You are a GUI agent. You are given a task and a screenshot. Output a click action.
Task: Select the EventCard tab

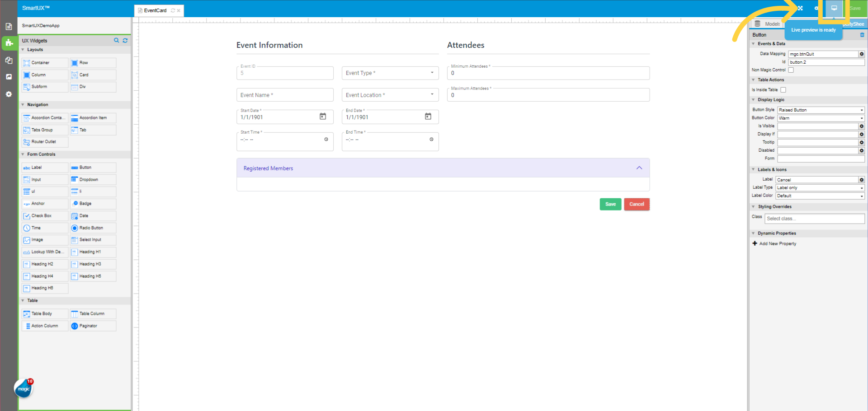[156, 10]
